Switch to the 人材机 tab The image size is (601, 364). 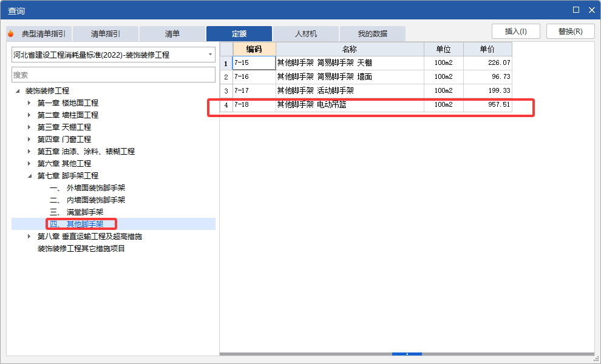pyautogui.click(x=305, y=33)
